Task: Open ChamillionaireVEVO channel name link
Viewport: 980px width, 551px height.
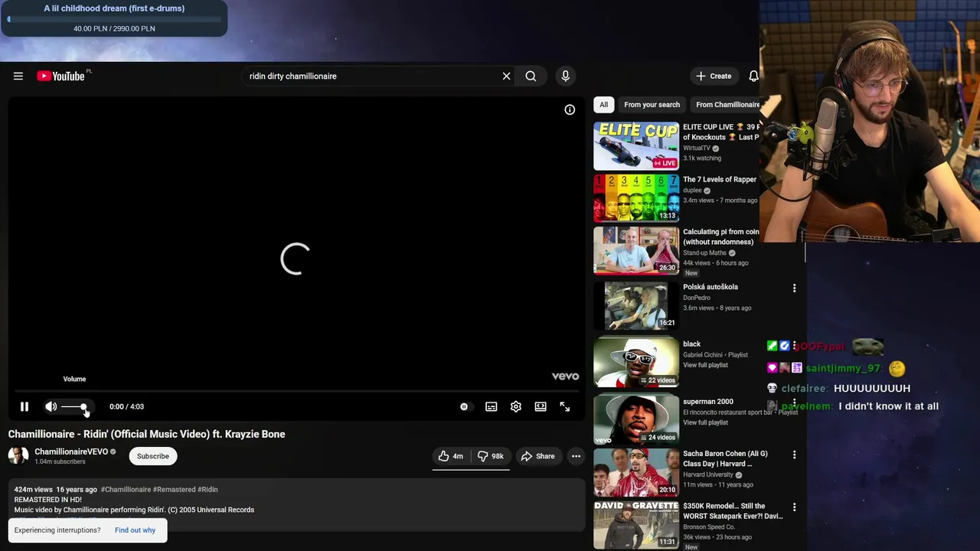Action: click(x=71, y=452)
